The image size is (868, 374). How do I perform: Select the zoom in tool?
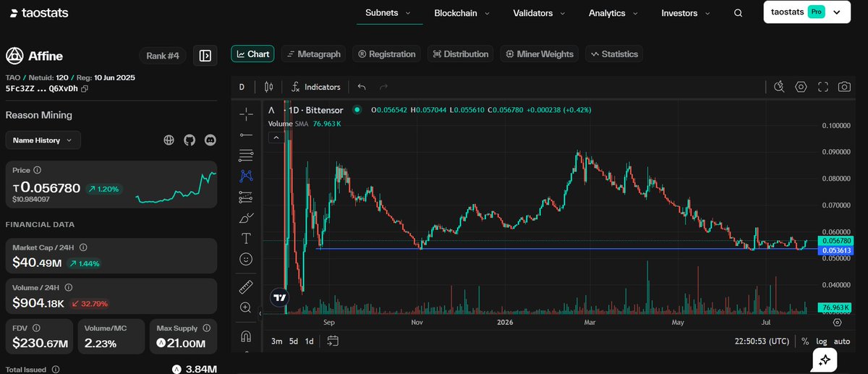pyautogui.click(x=246, y=307)
